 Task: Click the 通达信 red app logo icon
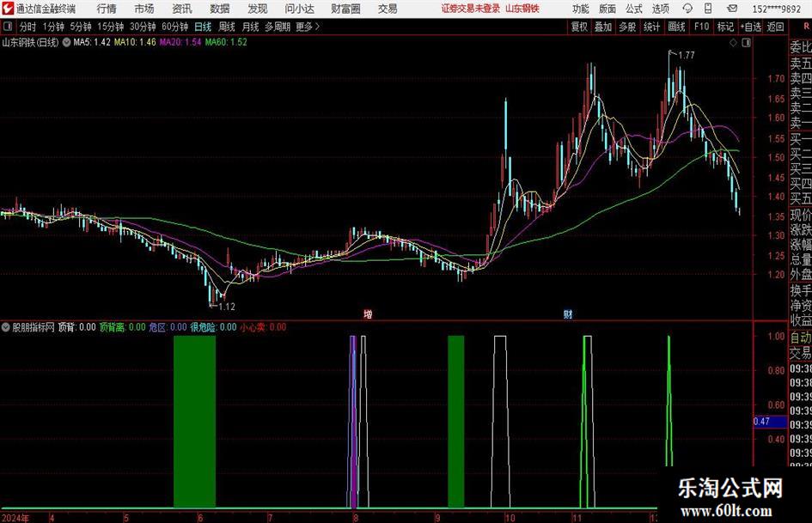[8, 9]
